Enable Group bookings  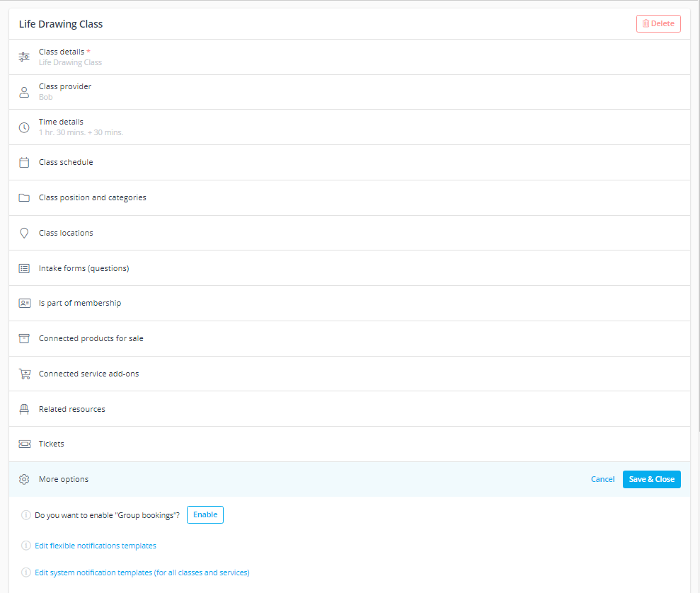205,515
